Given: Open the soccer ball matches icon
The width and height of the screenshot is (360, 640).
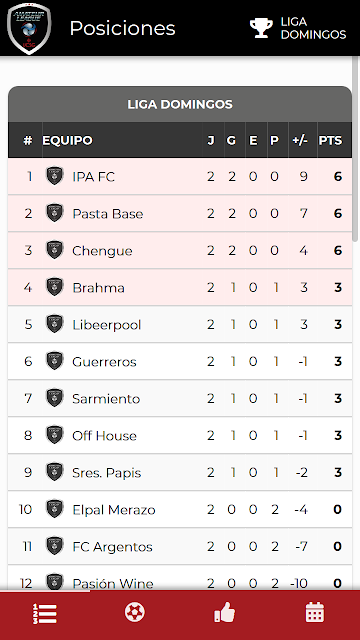Looking at the screenshot, I should pos(135,613).
